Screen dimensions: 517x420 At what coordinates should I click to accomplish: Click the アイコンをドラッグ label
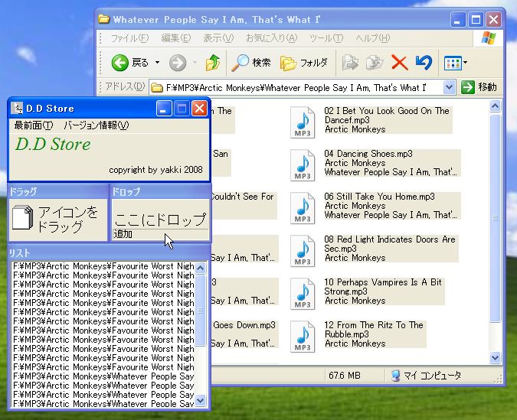point(68,220)
